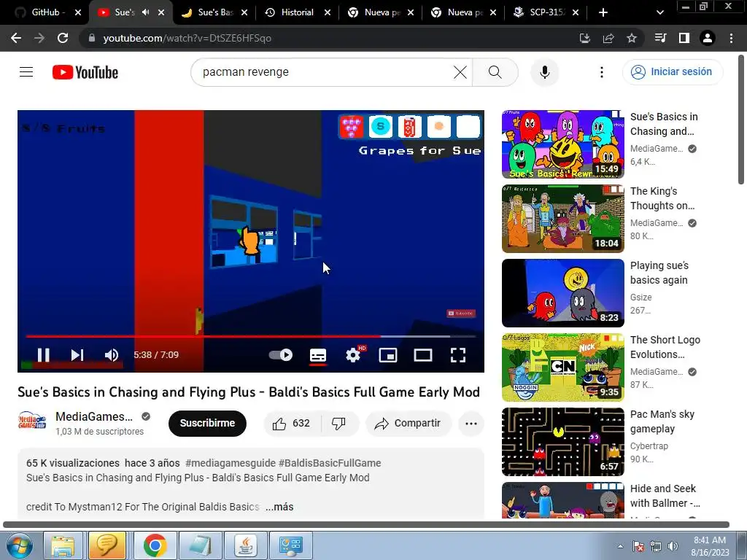Activate the miniplayer mode
The height and width of the screenshot is (560, 747).
point(388,355)
